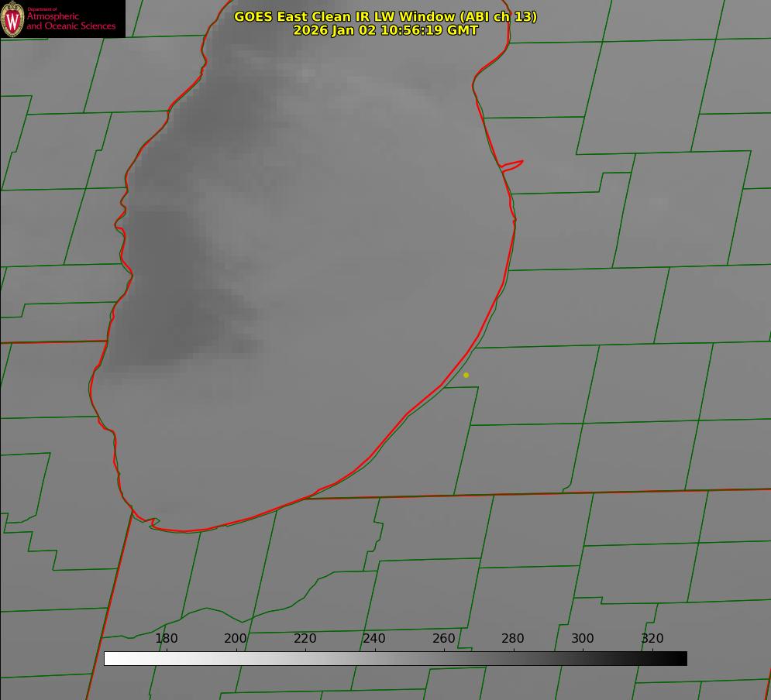
Task: Select the GOES East Clean IR title
Action: click(385, 16)
